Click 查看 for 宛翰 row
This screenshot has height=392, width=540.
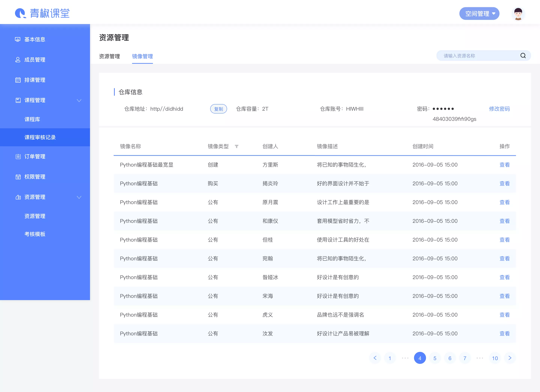pos(505,259)
